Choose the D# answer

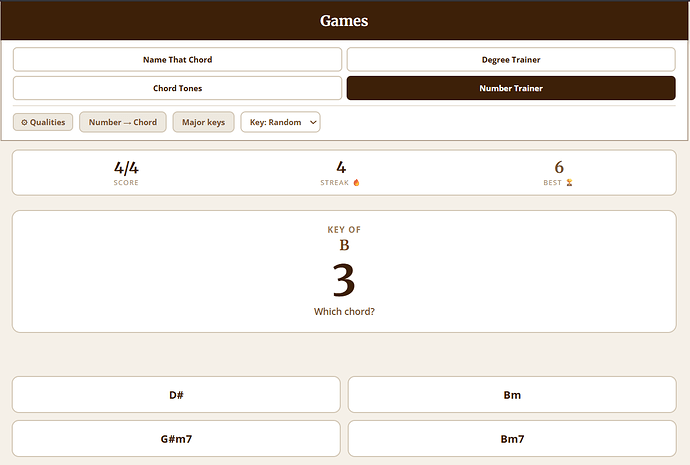(176, 395)
